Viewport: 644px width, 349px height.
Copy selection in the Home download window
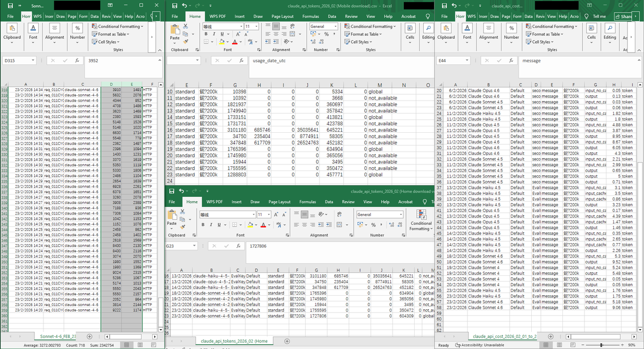[183, 219]
